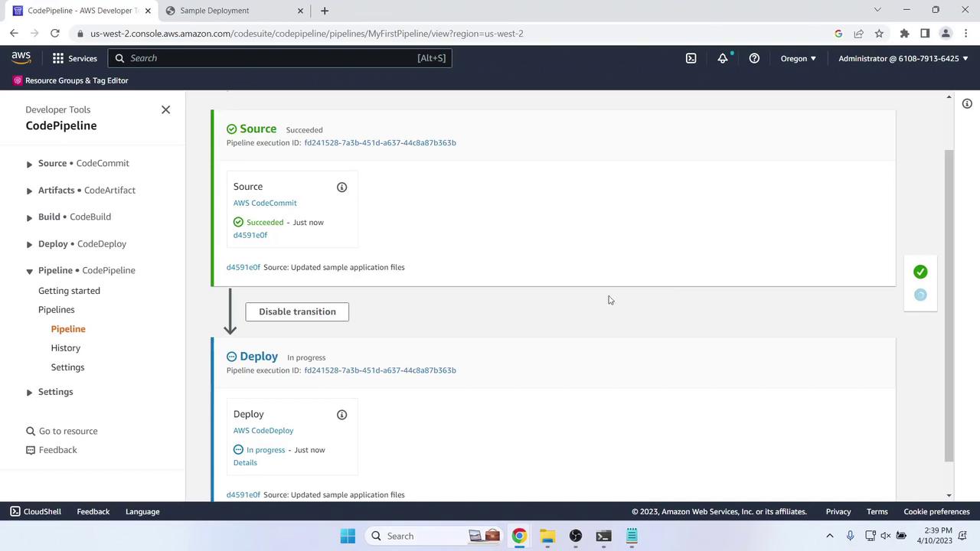Open Chrome extensions puzzle icon
The image size is (980, 551).
[904, 34]
